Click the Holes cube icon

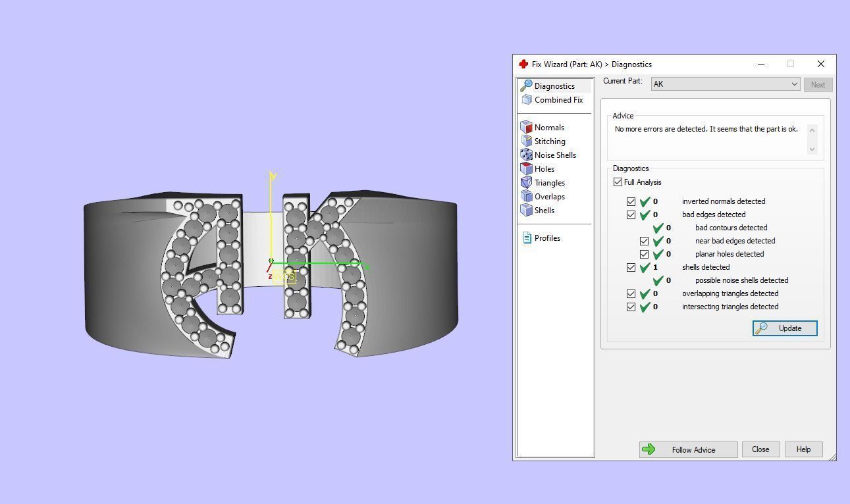pyautogui.click(x=526, y=169)
